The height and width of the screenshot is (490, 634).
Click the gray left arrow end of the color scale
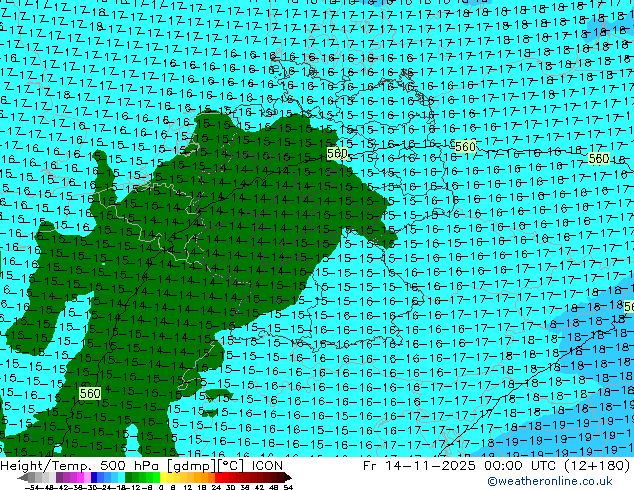click(x=23, y=478)
